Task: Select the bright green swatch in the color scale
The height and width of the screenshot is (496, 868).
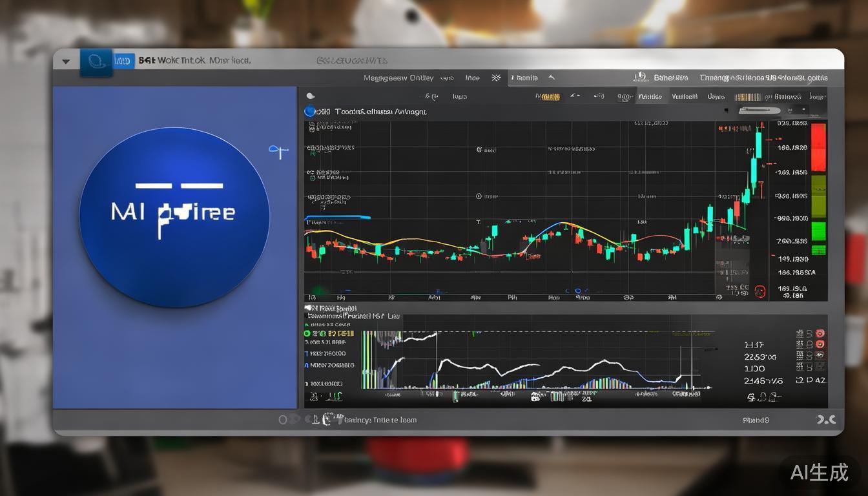Action: 818,231
